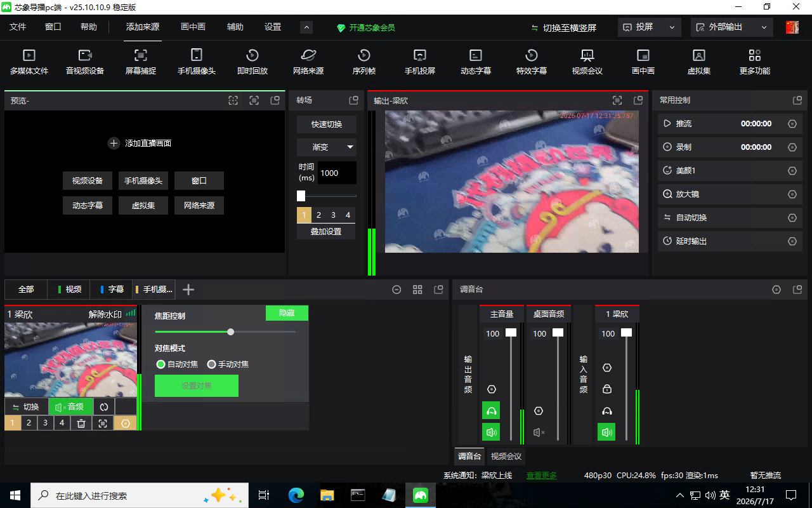Click the 画中画 toolbar icon
This screenshot has height=508, width=812.
[x=643, y=62]
